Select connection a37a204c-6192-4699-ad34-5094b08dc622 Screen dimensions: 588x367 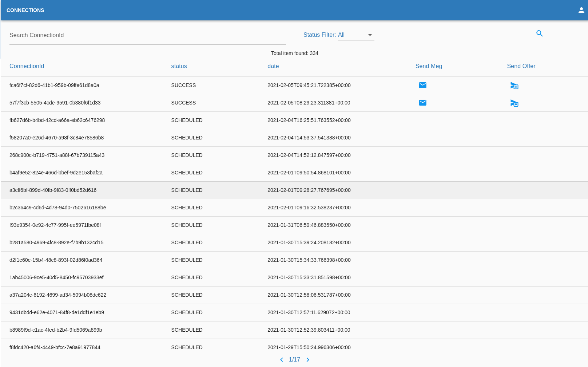click(x=58, y=295)
